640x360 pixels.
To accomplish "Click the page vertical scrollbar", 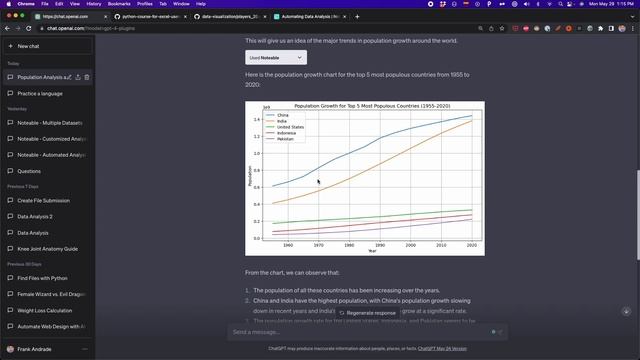I will (x=638, y=215).
